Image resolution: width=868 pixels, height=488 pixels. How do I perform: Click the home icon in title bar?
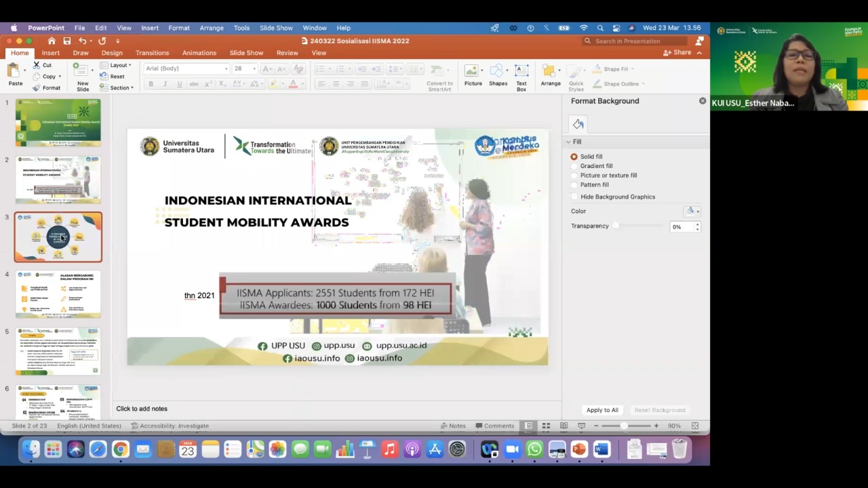(x=51, y=41)
